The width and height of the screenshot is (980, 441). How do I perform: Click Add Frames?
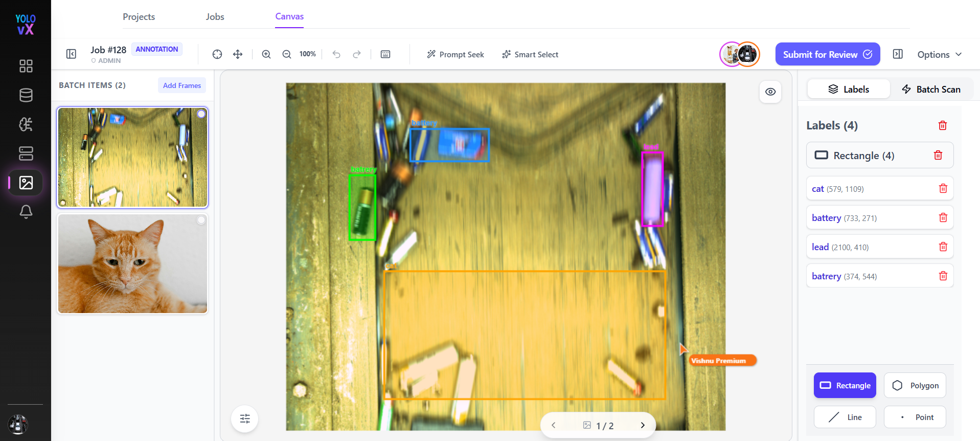(182, 85)
